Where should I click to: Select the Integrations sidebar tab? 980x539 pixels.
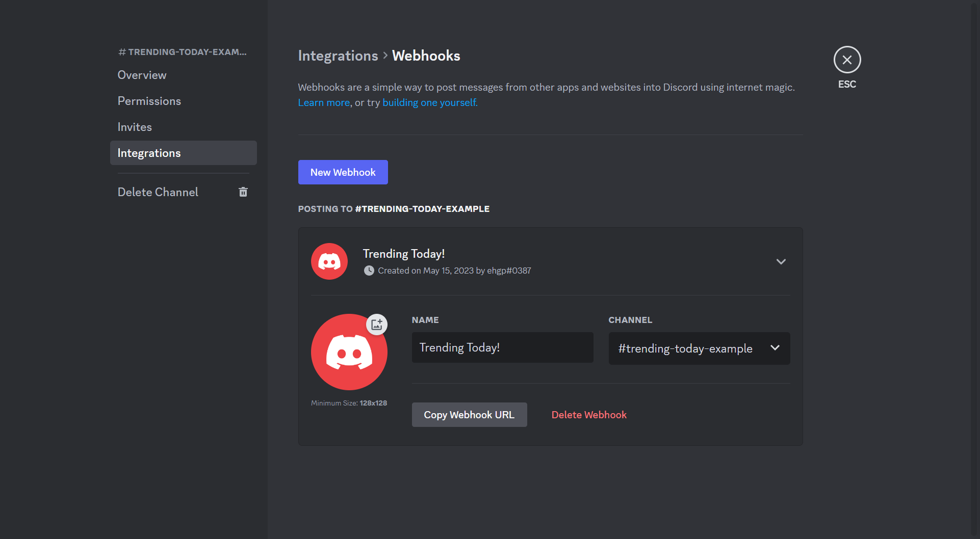pyautogui.click(x=184, y=153)
